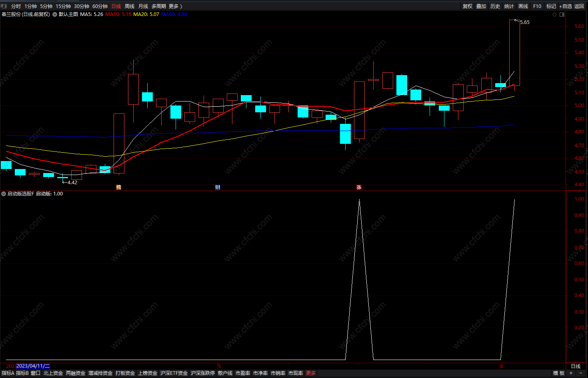
Task: Zoom out using the '−' button at bottom-right
Action: tap(581, 373)
